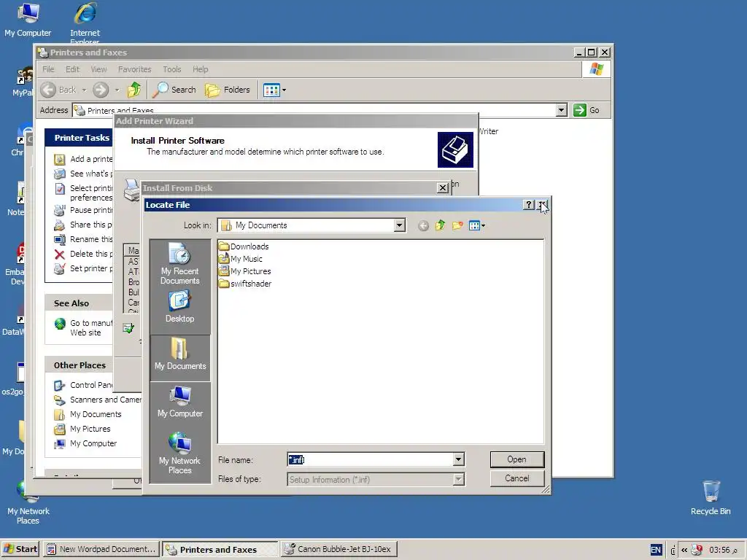Viewport: 747px width, 560px height.
Task: Click Back button in Printers and Faxes toolbar
Action: coord(58,90)
